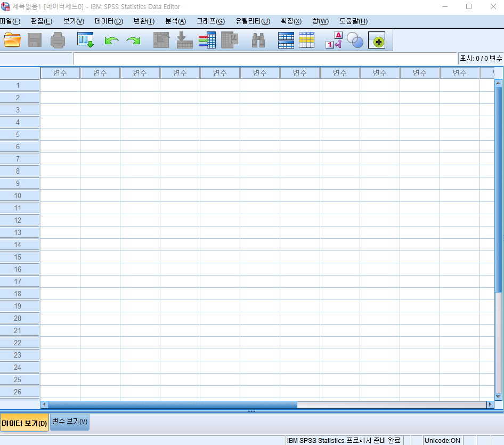Click the Go to variable icon

coord(184,40)
